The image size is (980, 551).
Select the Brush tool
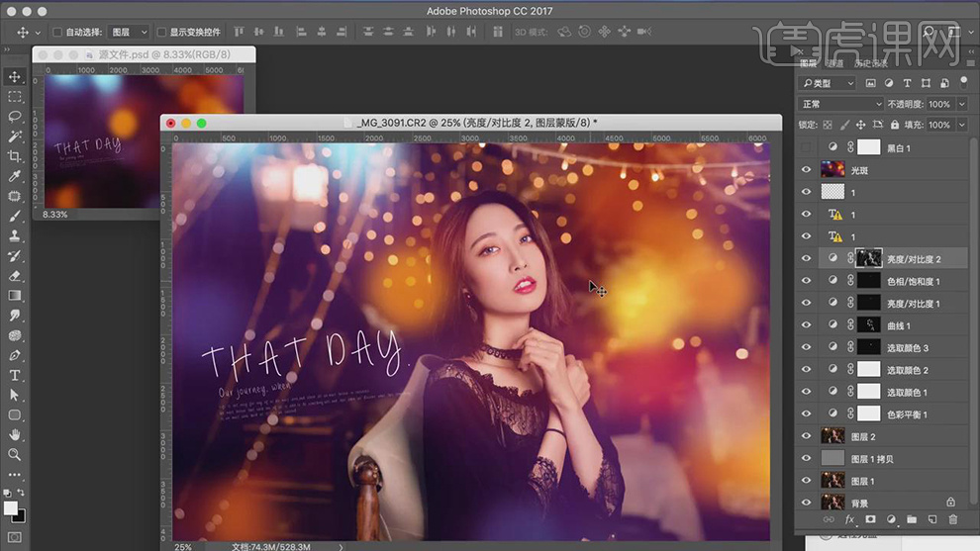pyautogui.click(x=15, y=216)
